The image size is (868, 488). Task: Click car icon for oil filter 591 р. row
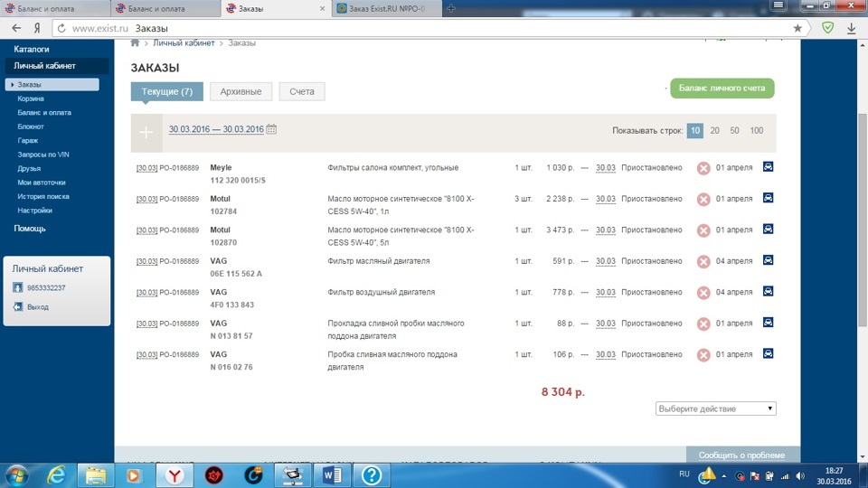coord(768,260)
